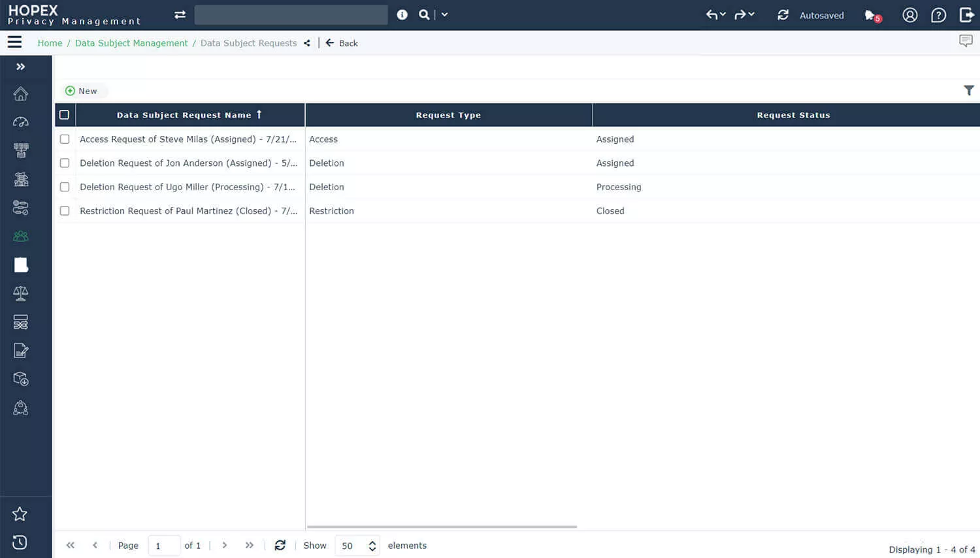Open Restriction Request of Paul Martinez entry

(188, 211)
